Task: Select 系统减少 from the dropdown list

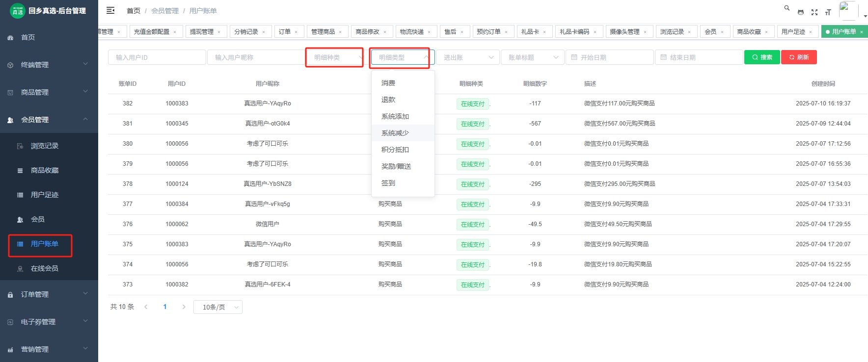Action: 395,133
